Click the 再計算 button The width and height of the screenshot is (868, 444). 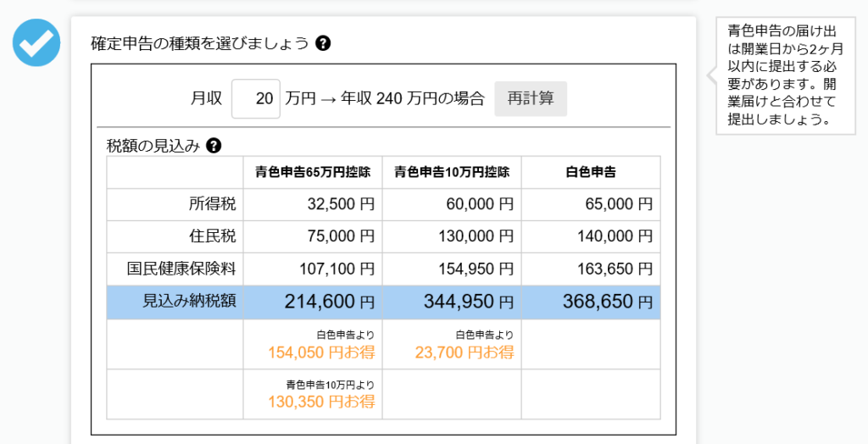531,98
